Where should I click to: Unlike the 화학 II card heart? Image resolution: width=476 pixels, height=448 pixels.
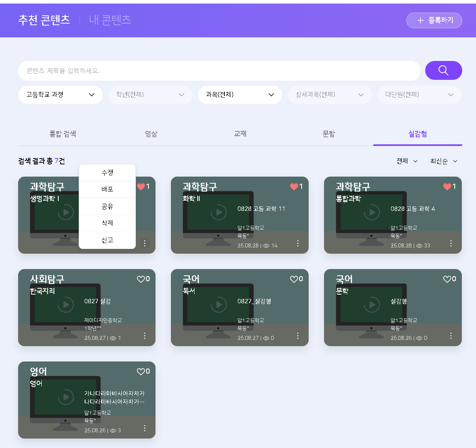[x=294, y=186]
